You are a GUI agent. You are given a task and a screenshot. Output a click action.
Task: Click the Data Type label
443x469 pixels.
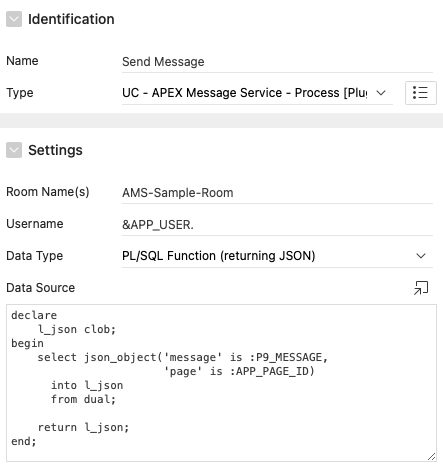[x=35, y=256]
